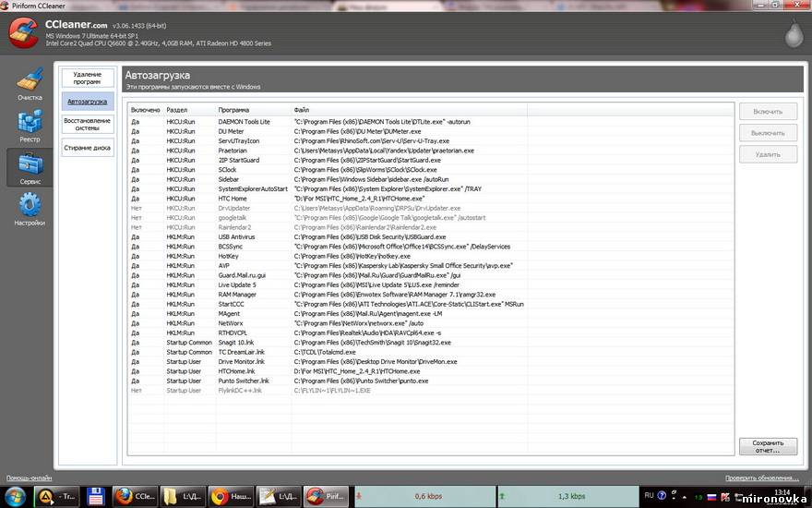The height and width of the screenshot is (508, 812).
Task: Click the Включить button
Action: pos(768,112)
